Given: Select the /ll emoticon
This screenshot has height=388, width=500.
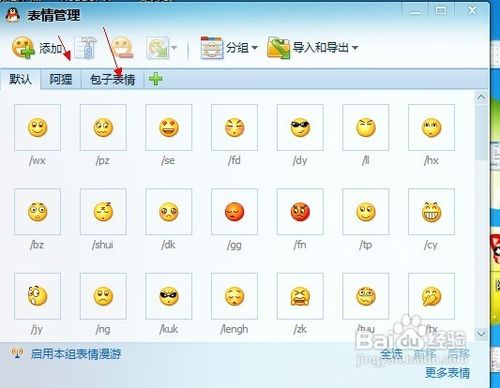Looking at the screenshot, I should point(366,127).
